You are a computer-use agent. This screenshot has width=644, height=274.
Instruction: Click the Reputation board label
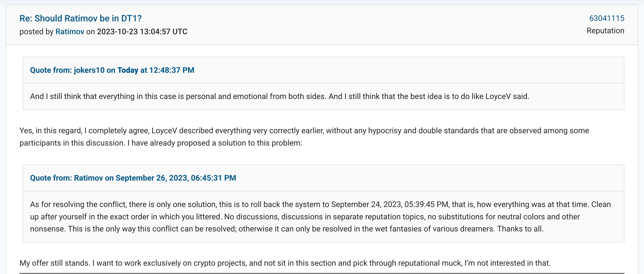coord(605,31)
